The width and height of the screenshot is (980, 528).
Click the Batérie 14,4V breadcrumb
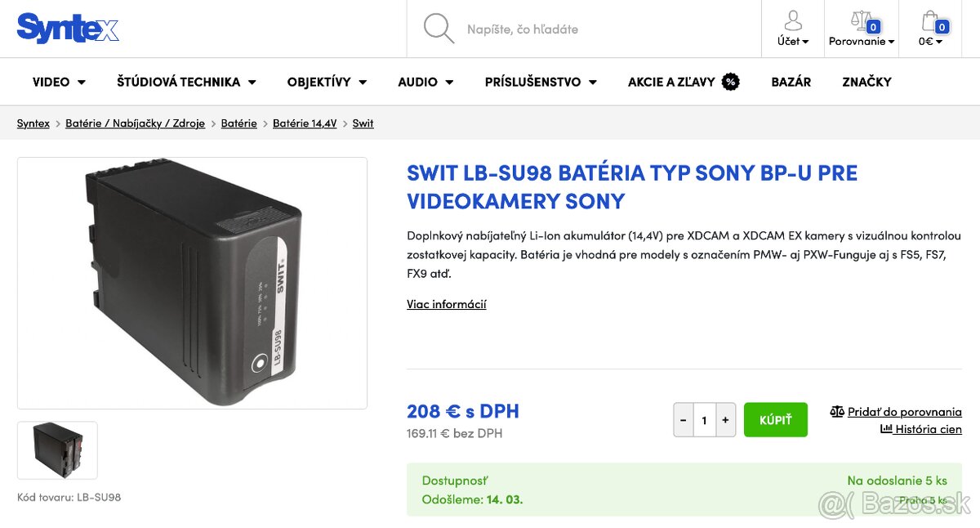coord(305,123)
